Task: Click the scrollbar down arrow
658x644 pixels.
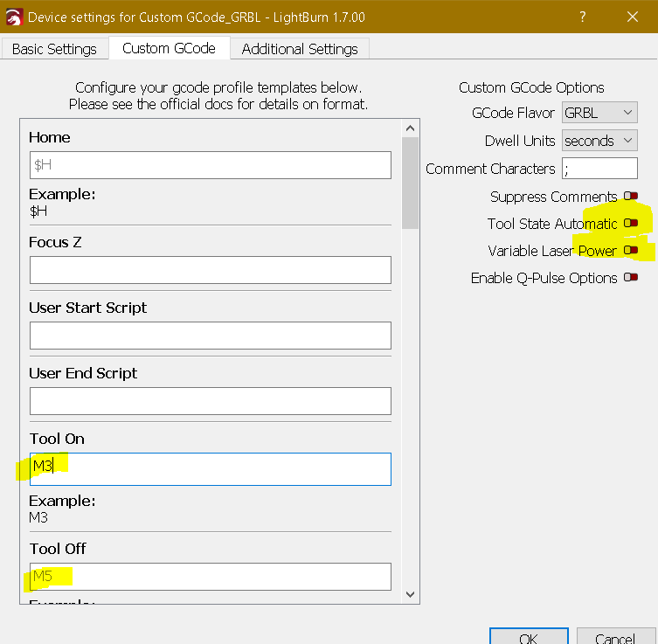Action: coord(410,593)
